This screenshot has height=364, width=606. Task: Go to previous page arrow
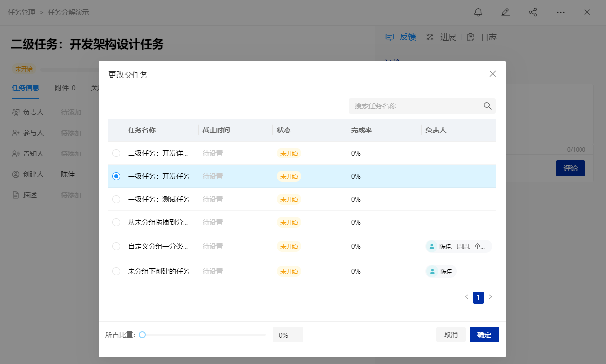(467, 297)
